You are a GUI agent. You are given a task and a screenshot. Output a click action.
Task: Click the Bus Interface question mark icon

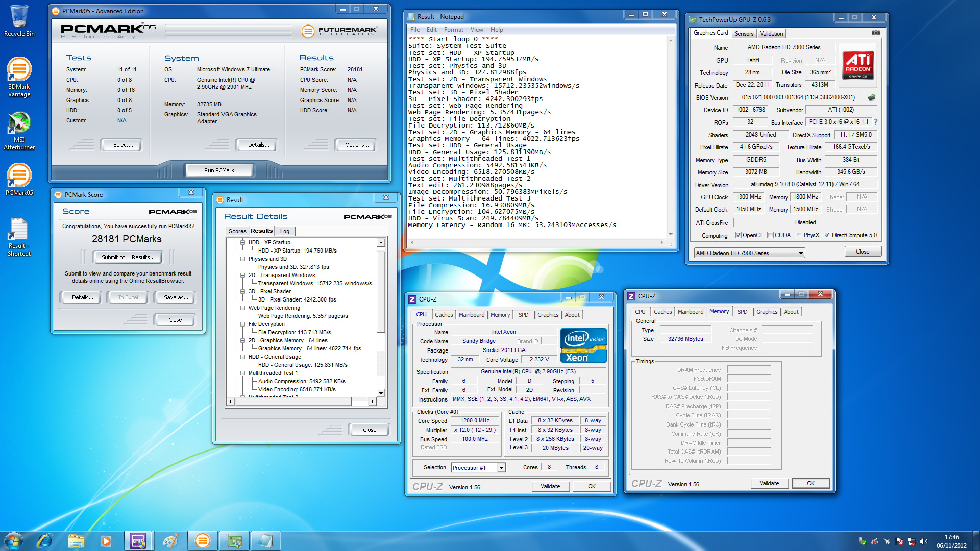[x=876, y=122]
